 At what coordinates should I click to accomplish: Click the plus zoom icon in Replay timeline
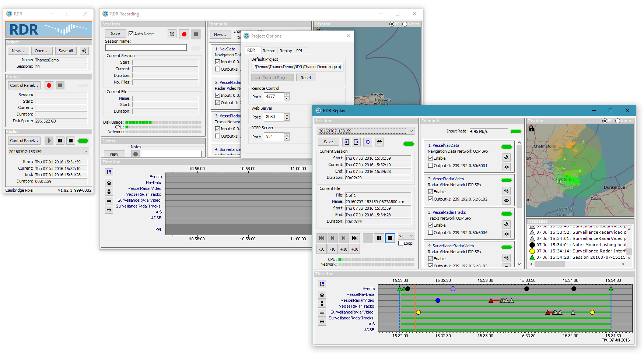pos(322,304)
